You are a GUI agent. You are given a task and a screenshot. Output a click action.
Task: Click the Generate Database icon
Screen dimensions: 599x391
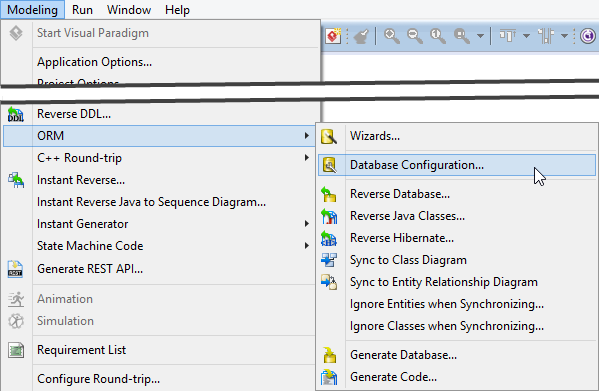[x=329, y=355]
